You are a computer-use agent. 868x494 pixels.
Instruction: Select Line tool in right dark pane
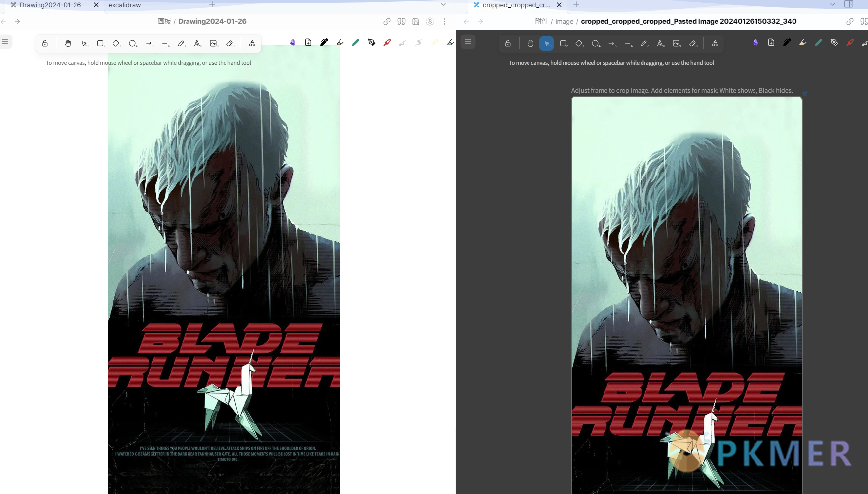(628, 43)
